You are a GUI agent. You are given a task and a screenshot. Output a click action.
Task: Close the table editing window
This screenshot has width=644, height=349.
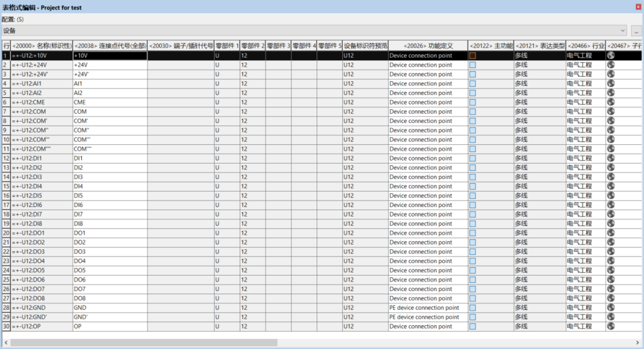638,7
